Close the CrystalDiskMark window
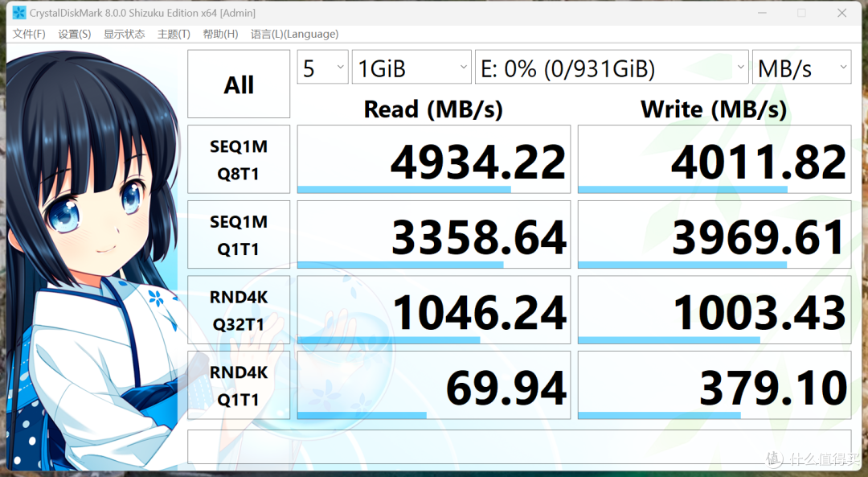The width and height of the screenshot is (868, 477). [x=842, y=13]
